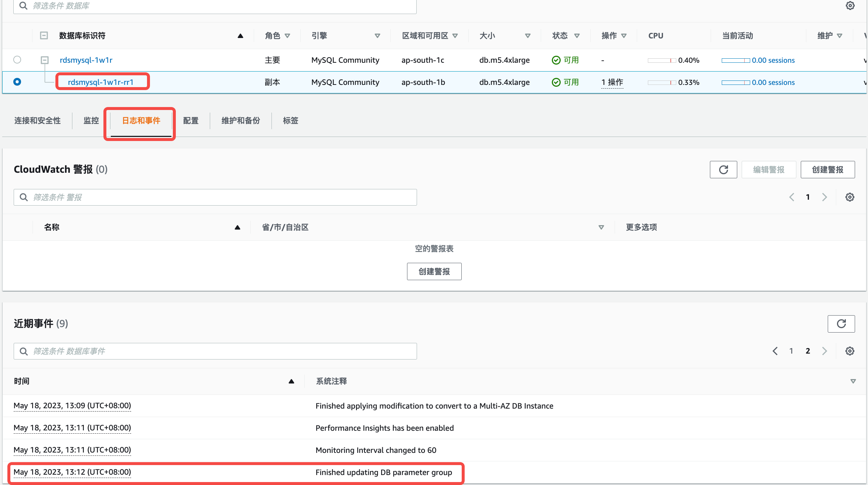Switch to Maintenance and backups tab
Viewport: 868px width, 485px height.
(240, 121)
